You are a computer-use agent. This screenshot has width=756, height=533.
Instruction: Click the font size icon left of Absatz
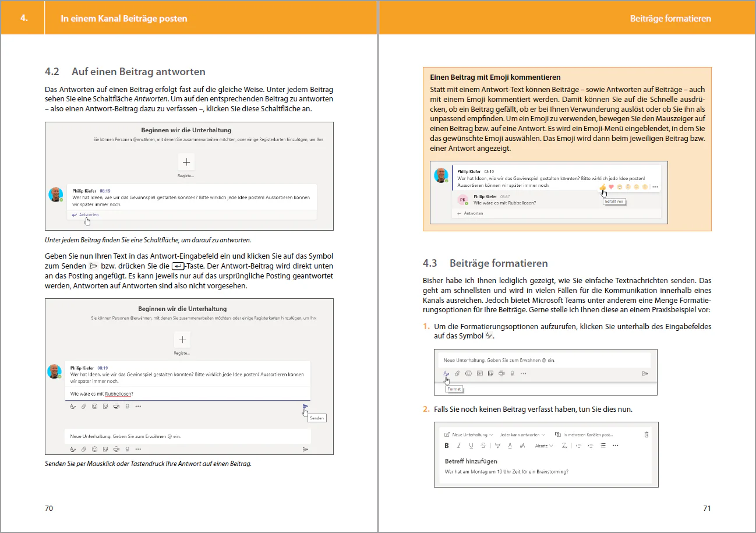coord(522,446)
